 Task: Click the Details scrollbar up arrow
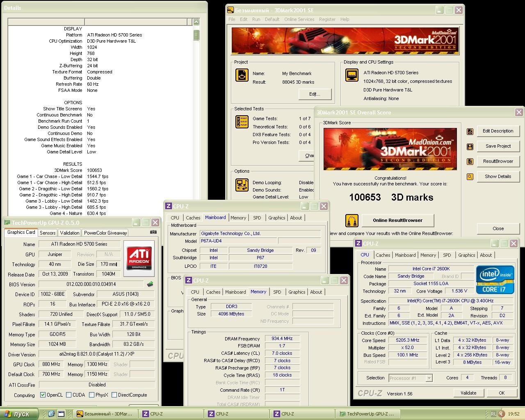tap(196, 22)
